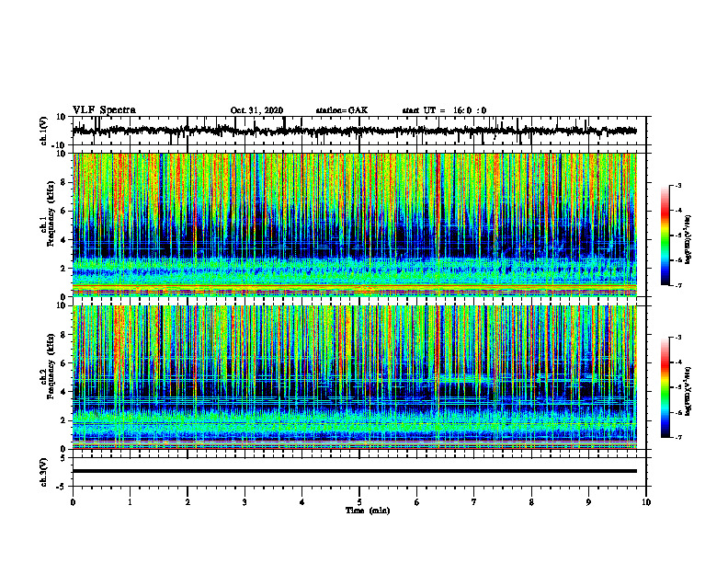
Task: Click the "8" kHz tick of ch.2 spectrogram
Action: pos(63,335)
